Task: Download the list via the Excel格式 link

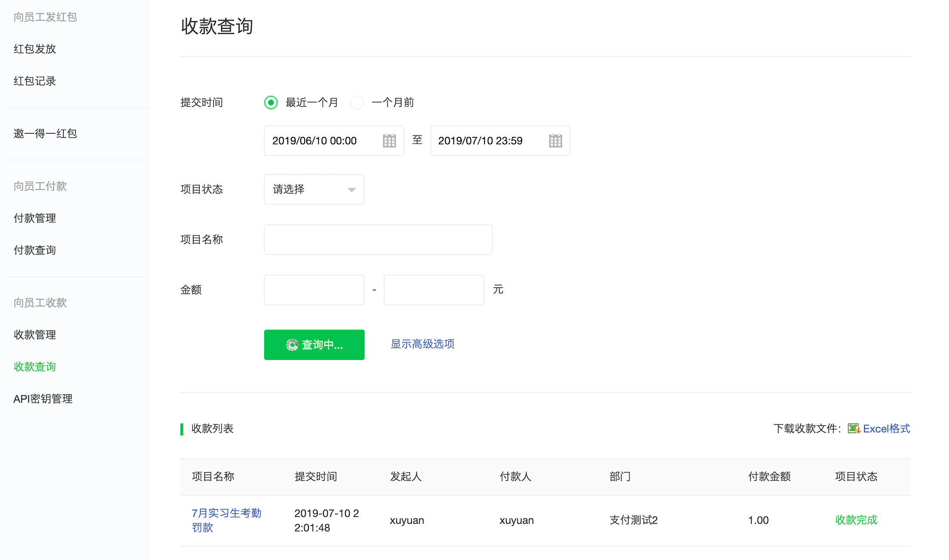Action: [x=886, y=428]
